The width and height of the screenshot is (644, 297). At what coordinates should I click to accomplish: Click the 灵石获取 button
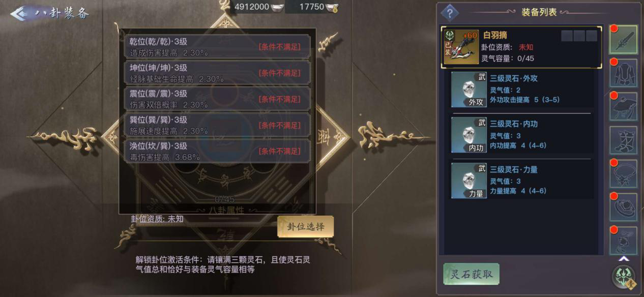[x=471, y=274]
